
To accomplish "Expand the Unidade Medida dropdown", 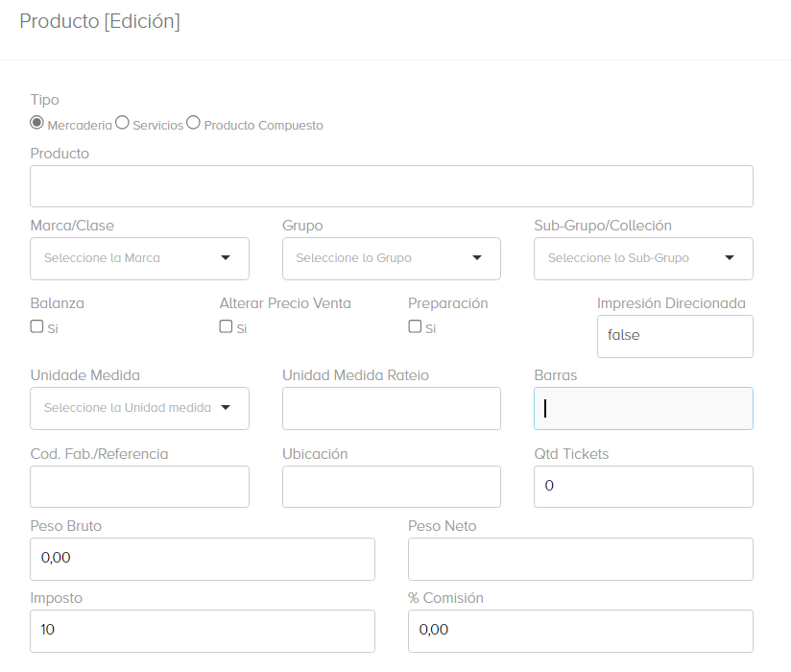I will click(139, 408).
